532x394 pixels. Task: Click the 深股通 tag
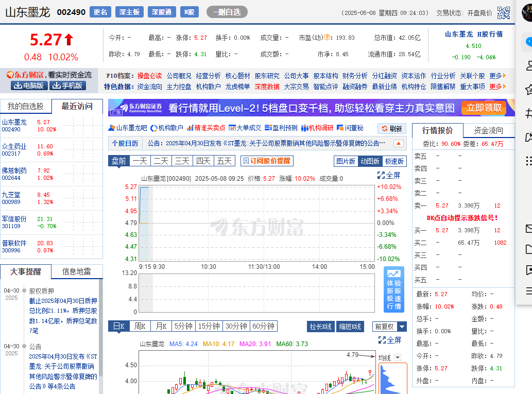pos(162,12)
